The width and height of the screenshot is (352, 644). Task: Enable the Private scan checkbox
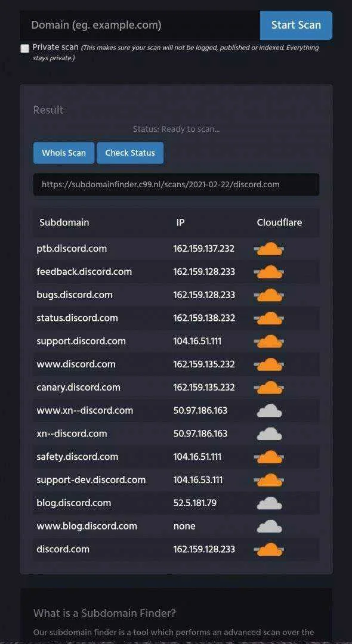coord(25,48)
